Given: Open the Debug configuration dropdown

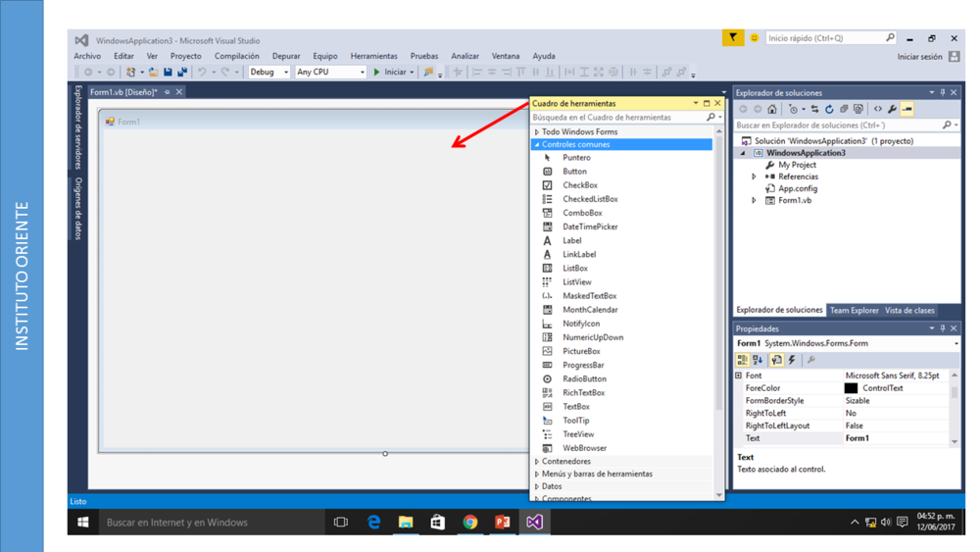Looking at the screenshot, I should 269,73.
